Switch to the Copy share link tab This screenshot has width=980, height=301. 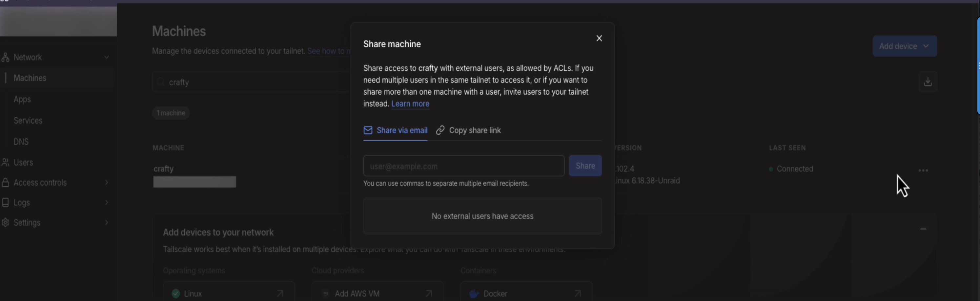point(468,130)
